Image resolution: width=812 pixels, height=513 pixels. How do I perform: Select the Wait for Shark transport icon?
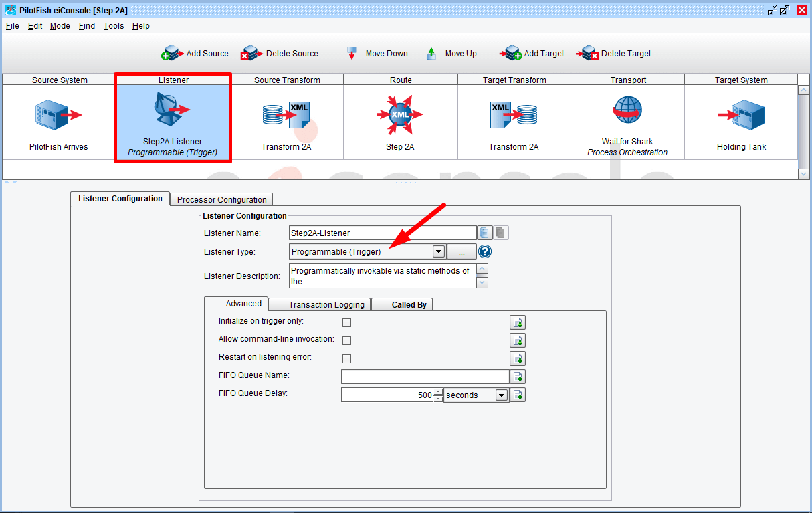click(627, 111)
